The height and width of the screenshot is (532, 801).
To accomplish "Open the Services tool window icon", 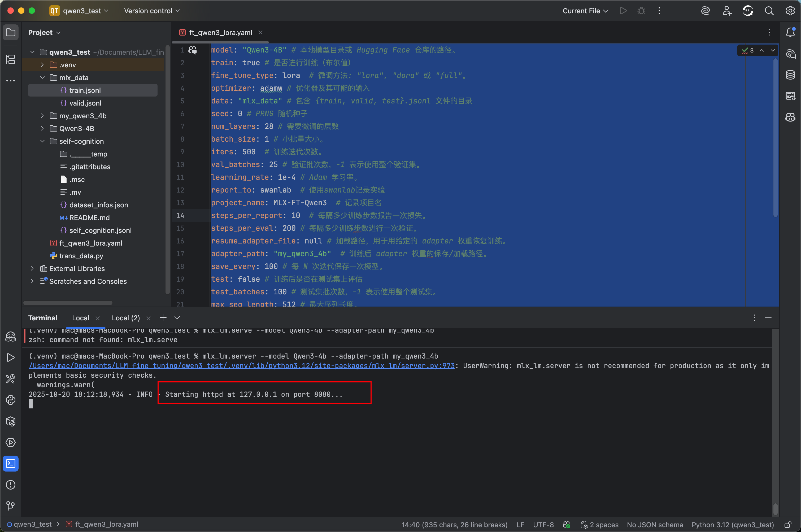I will 11,442.
